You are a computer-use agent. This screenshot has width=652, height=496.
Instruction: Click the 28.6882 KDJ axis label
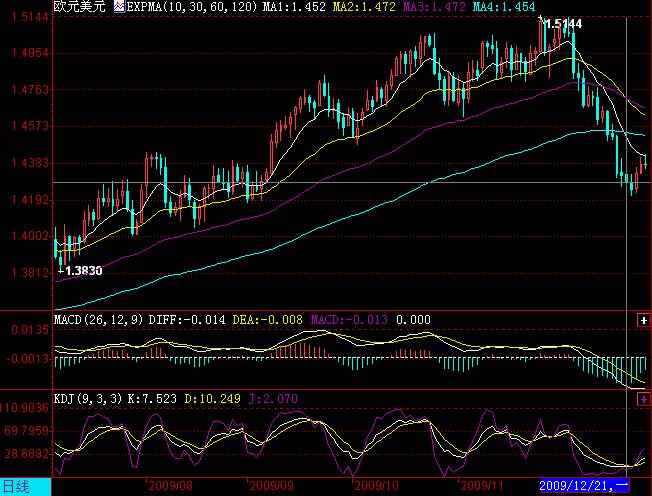(27, 453)
